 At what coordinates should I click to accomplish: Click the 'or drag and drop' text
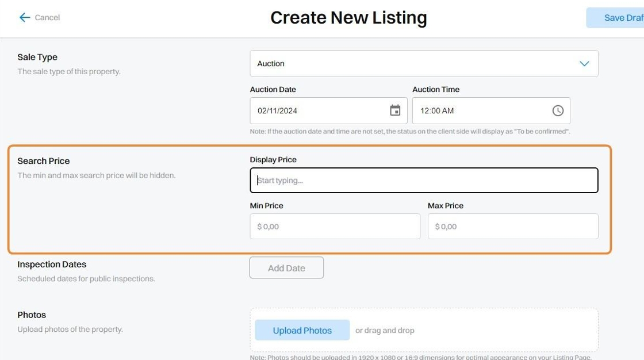point(385,331)
